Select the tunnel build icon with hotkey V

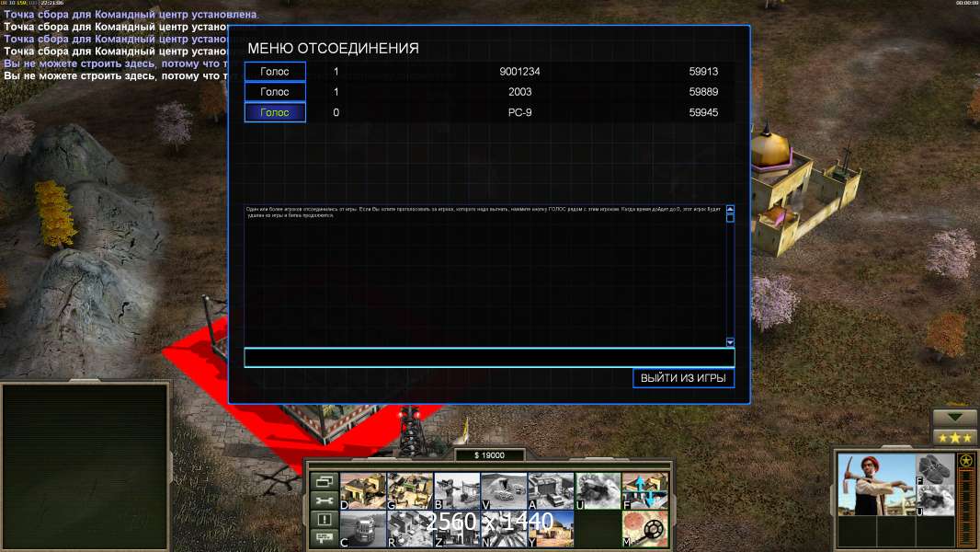(504, 490)
